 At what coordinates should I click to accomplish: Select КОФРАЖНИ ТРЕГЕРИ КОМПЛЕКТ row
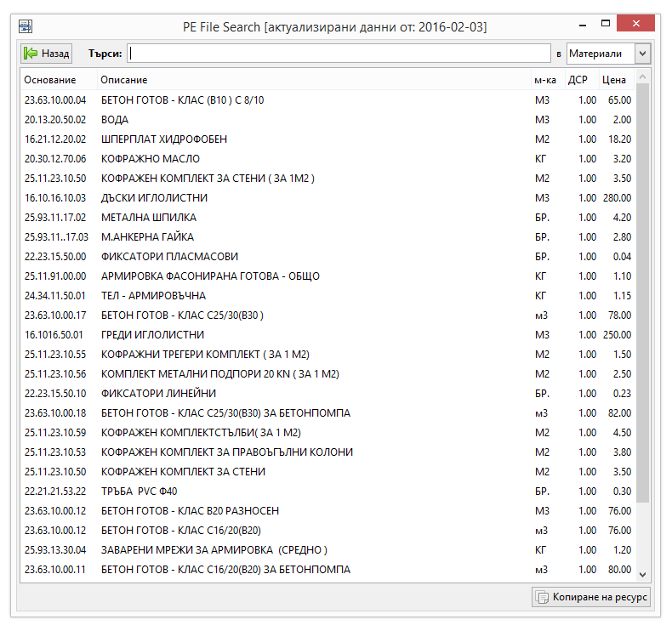pos(327,355)
